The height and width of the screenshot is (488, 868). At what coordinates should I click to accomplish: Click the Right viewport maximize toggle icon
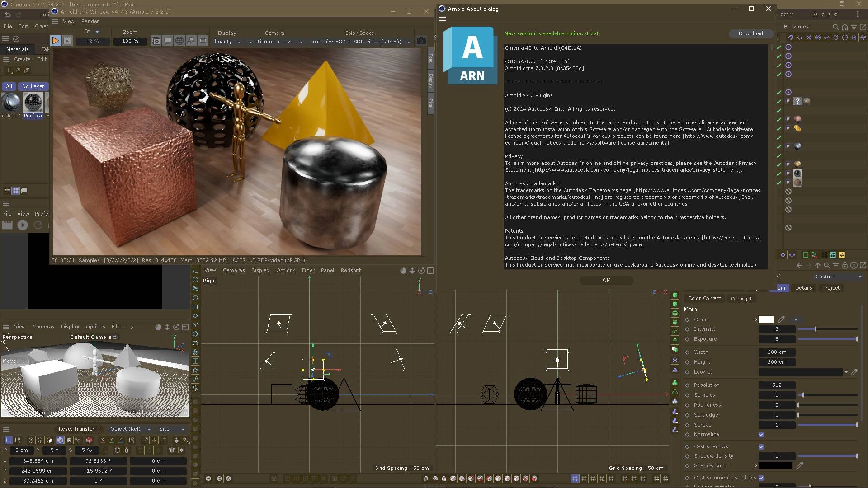430,271
